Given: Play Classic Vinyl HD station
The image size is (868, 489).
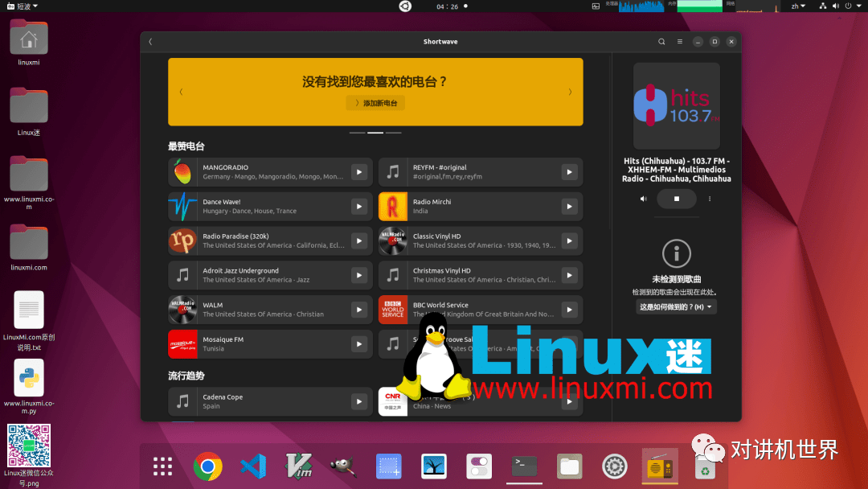Looking at the screenshot, I should point(569,241).
